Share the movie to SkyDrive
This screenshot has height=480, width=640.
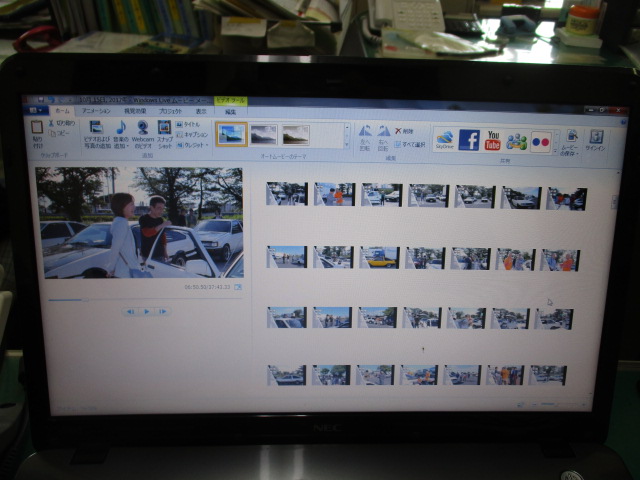(445, 139)
